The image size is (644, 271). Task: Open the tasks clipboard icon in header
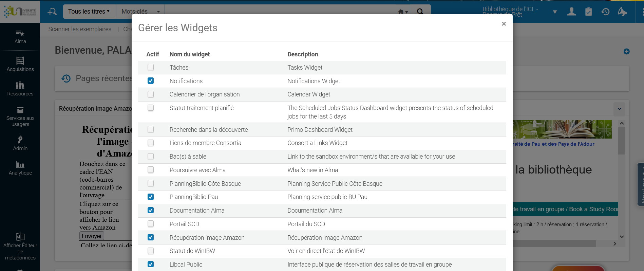(588, 12)
